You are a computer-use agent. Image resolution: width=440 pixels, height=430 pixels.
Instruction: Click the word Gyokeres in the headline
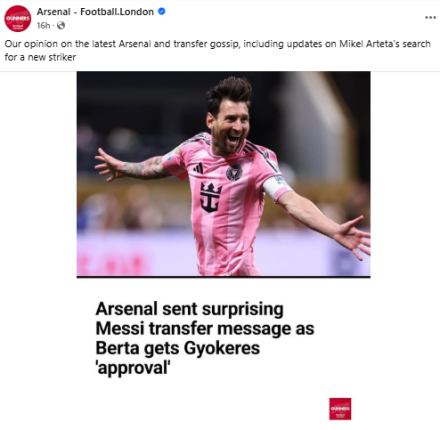(222, 348)
